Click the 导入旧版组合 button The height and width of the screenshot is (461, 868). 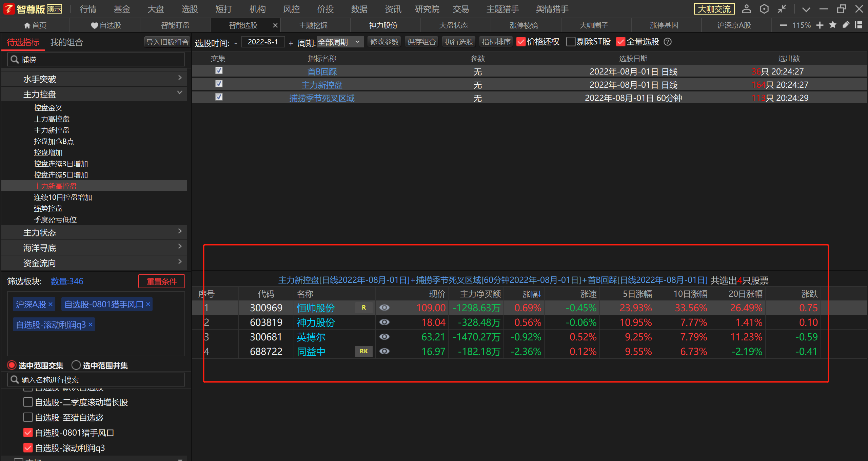167,42
